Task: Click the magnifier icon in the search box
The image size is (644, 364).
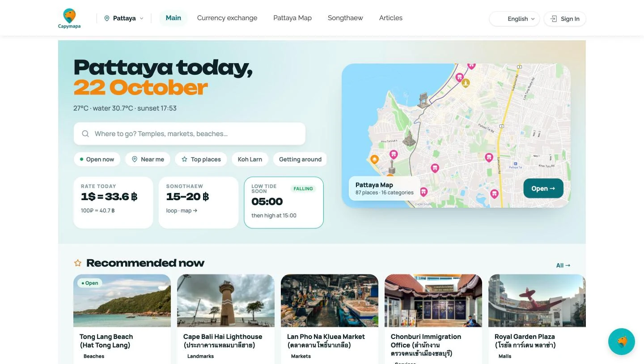Action: pyautogui.click(x=85, y=134)
